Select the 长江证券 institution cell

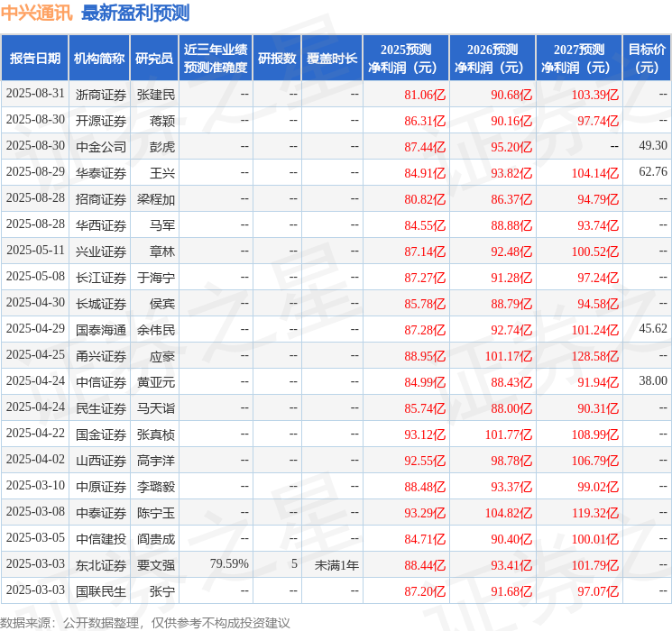101,278
